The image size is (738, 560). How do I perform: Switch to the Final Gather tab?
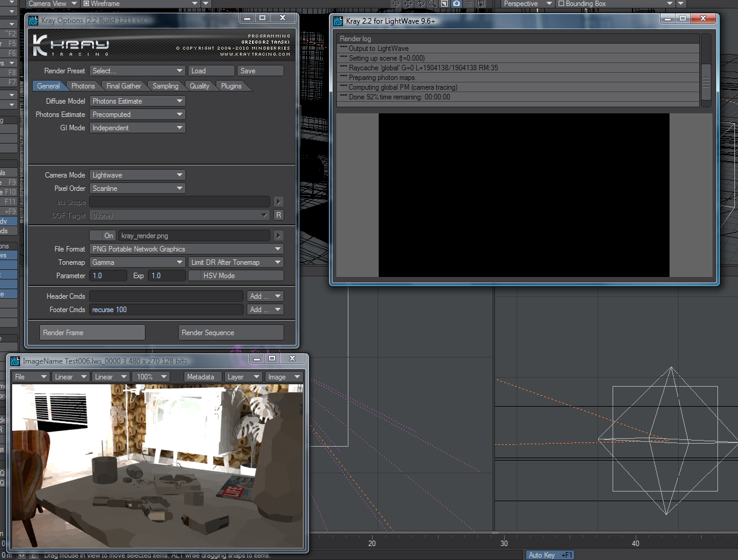(124, 86)
